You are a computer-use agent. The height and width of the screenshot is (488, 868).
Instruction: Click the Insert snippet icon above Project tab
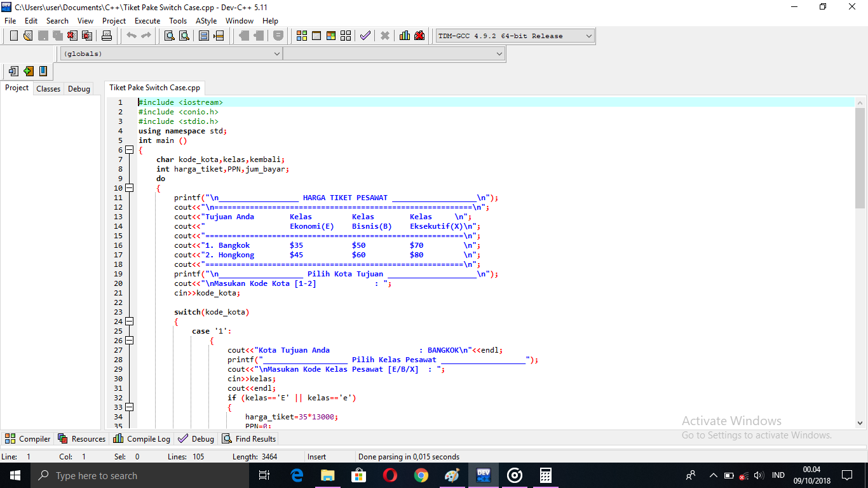[x=13, y=71]
